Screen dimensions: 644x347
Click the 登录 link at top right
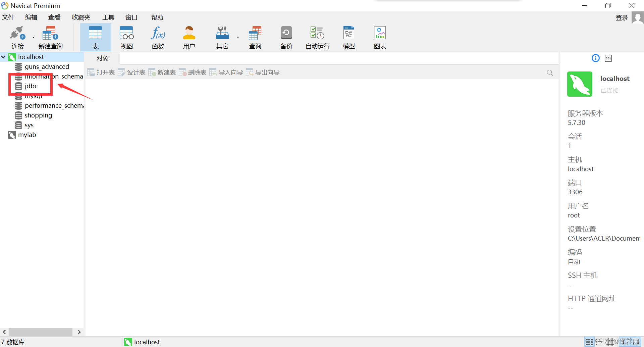click(622, 17)
